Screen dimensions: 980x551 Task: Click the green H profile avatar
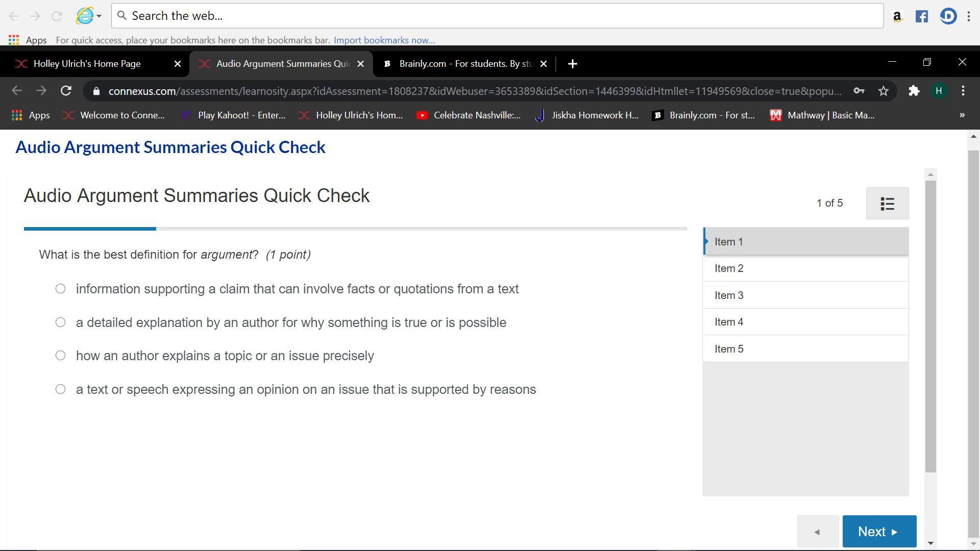[938, 91]
